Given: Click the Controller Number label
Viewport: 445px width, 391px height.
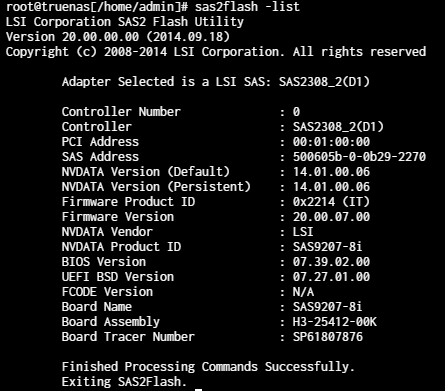Looking at the screenshot, I should tap(121, 112).
